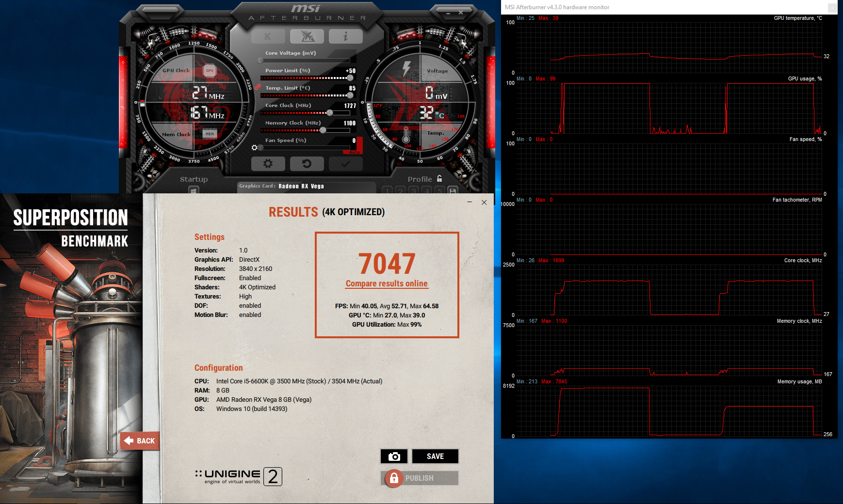The height and width of the screenshot is (504, 843).
Task: Open Afterburner settings gear button
Action: coord(268,164)
